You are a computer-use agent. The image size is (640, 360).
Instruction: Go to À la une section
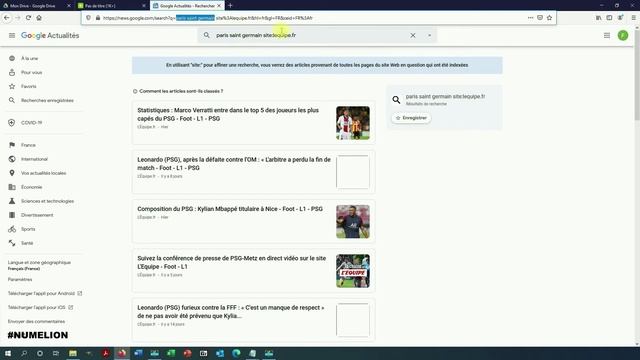tap(30, 58)
